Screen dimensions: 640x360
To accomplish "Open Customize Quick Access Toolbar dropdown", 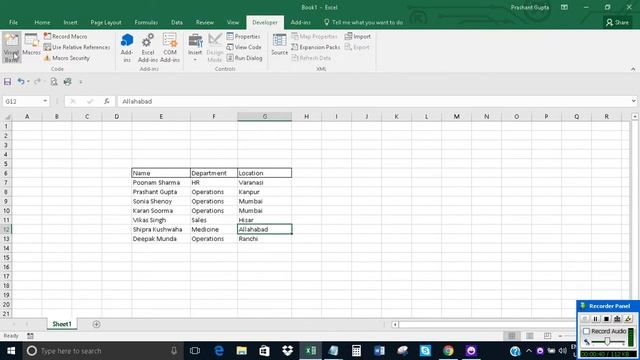I will (x=81, y=82).
